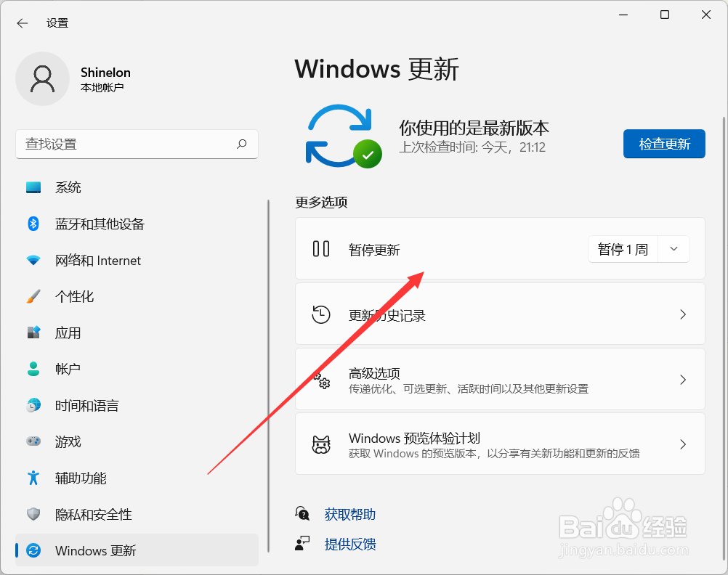Click the Wi-Fi network icon
The height and width of the screenshot is (575, 728).
pyautogui.click(x=33, y=261)
